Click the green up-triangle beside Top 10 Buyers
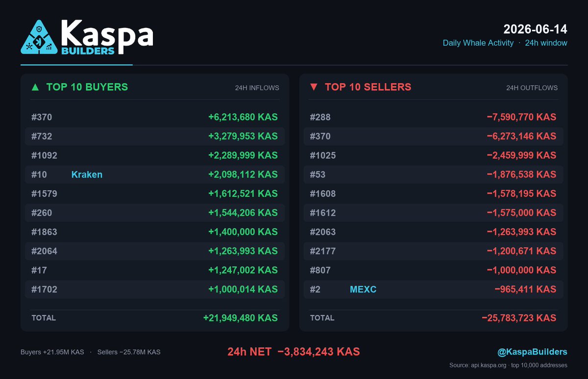The height and width of the screenshot is (379, 588). 35,87
